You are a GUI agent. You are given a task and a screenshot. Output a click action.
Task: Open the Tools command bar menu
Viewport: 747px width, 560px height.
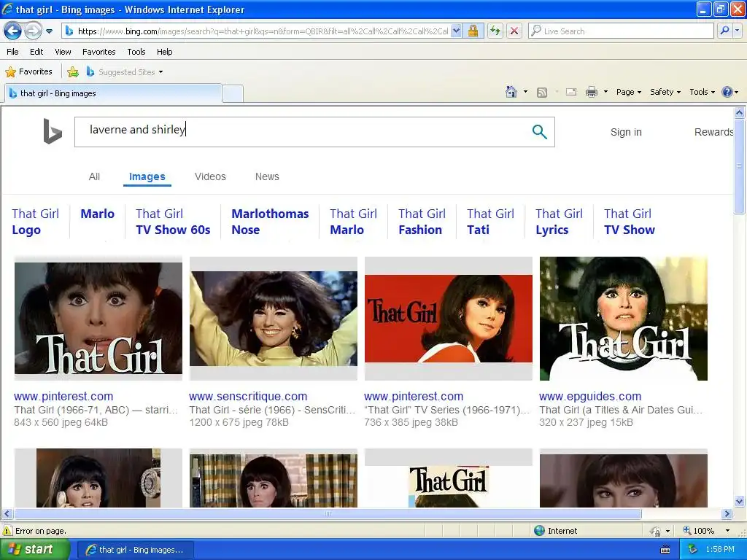703,92
